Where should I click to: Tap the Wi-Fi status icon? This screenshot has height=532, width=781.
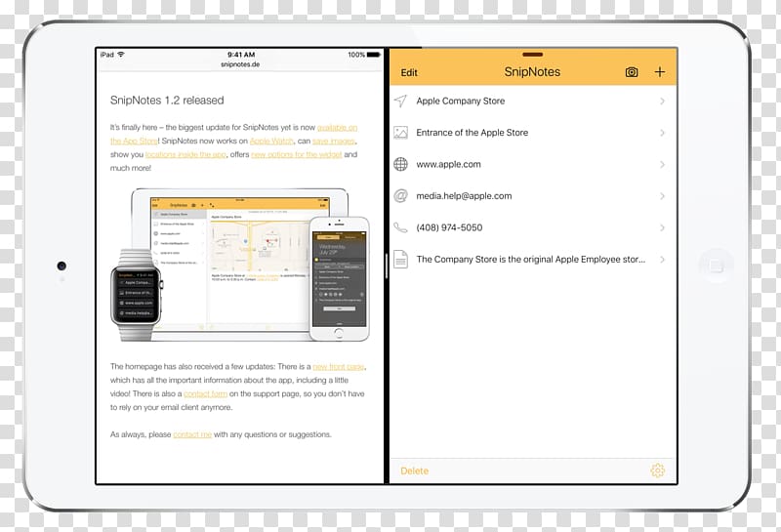click(x=120, y=55)
